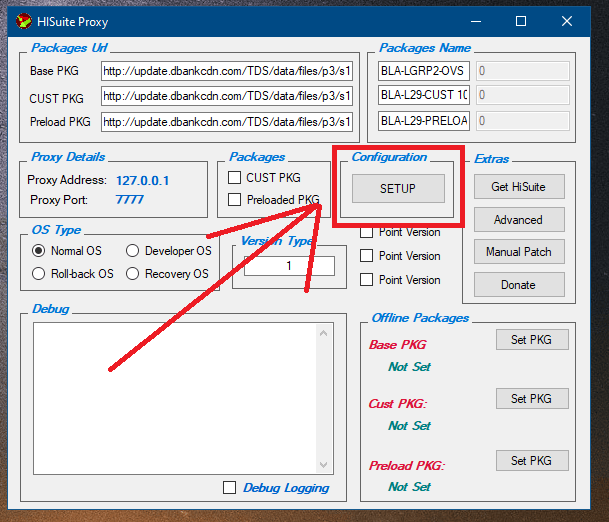609x522 pixels.
Task: Click the disabled field beside BLA-L29-CUST
Action: point(523,95)
